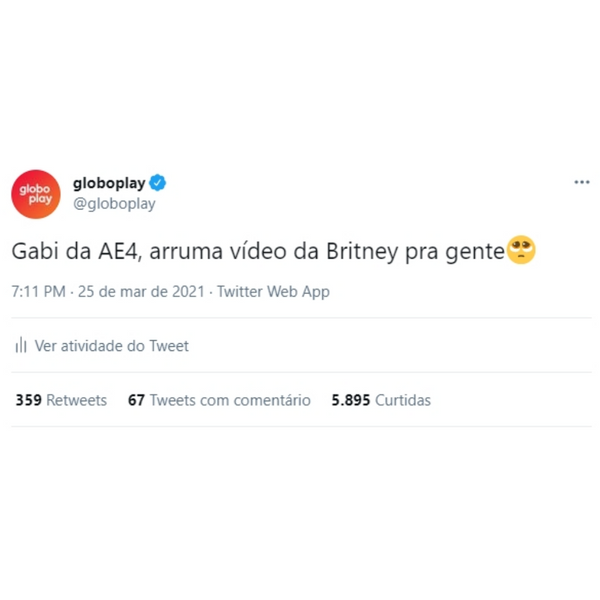Open 67 Tweets com comentário
The image size is (600, 600).
coord(219,400)
